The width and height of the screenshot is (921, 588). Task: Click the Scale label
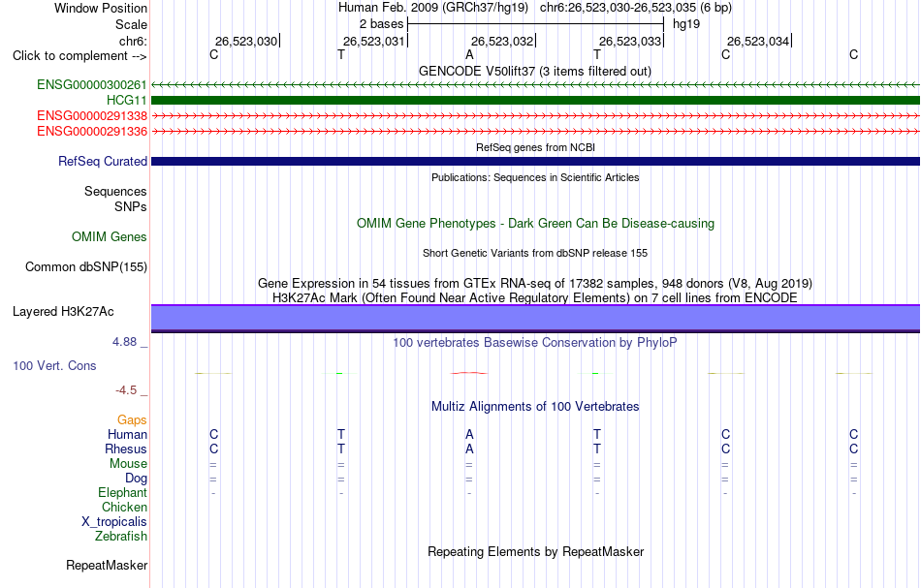[131, 24]
